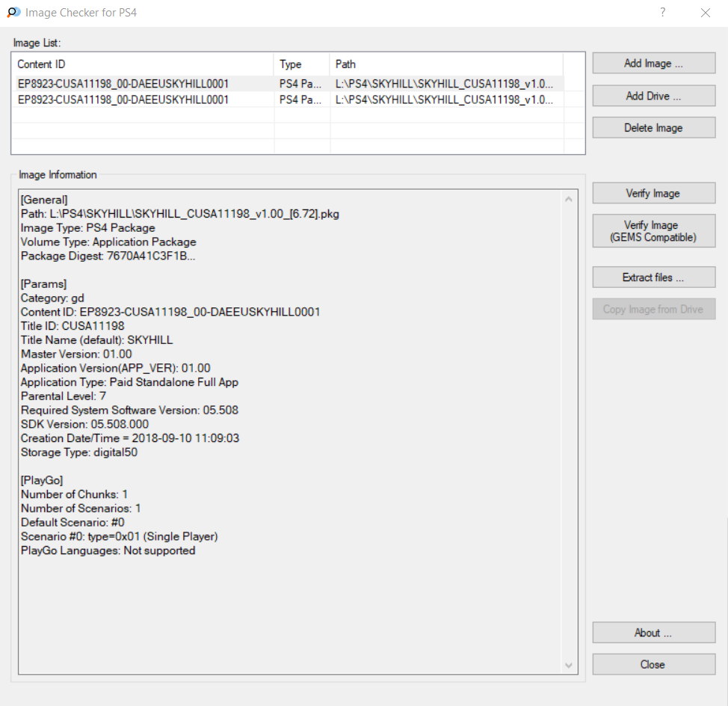Click the 'Title ID: CUSA11198' line
This screenshot has width=728, height=706.
[73, 325]
